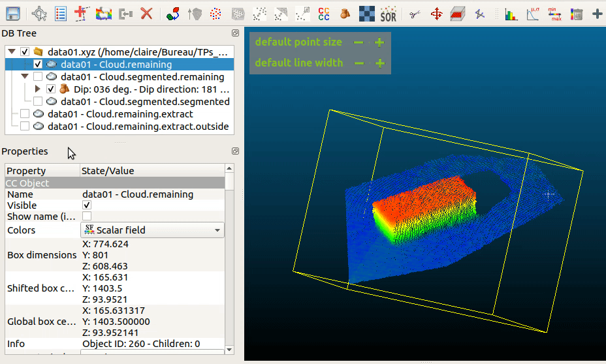Uncheck data01 - Cloud.remaining checkbox
The width and height of the screenshot is (606, 364).
click(x=38, y=64)
